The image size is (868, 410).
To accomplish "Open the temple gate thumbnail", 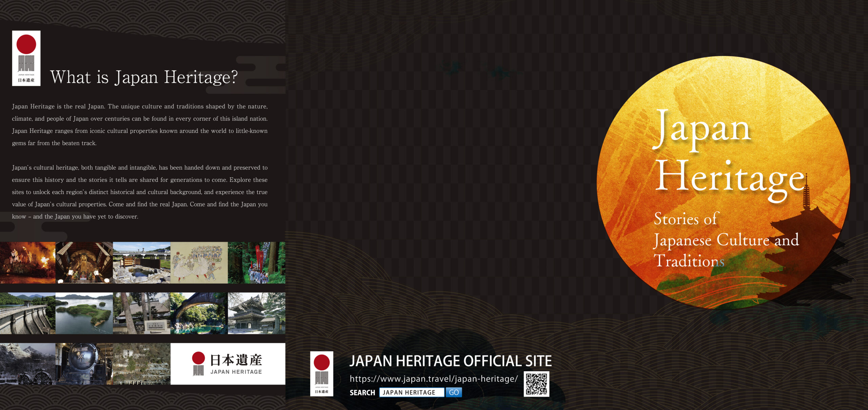I will (x=257, y=313).
